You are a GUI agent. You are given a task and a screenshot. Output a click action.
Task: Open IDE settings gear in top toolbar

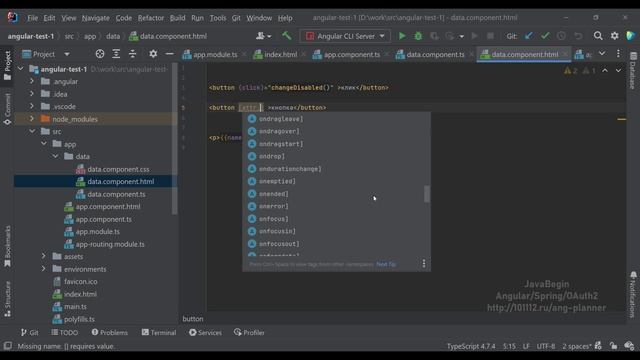point(614,36)
